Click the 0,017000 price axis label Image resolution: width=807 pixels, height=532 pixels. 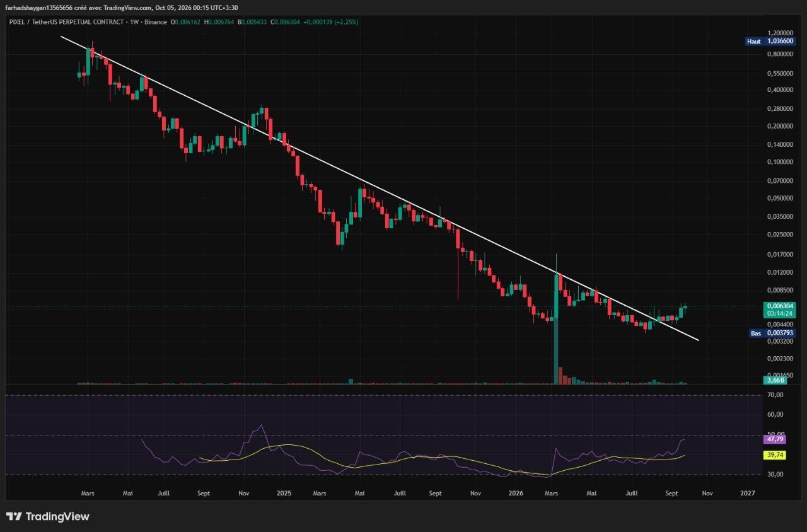[780, 254]
